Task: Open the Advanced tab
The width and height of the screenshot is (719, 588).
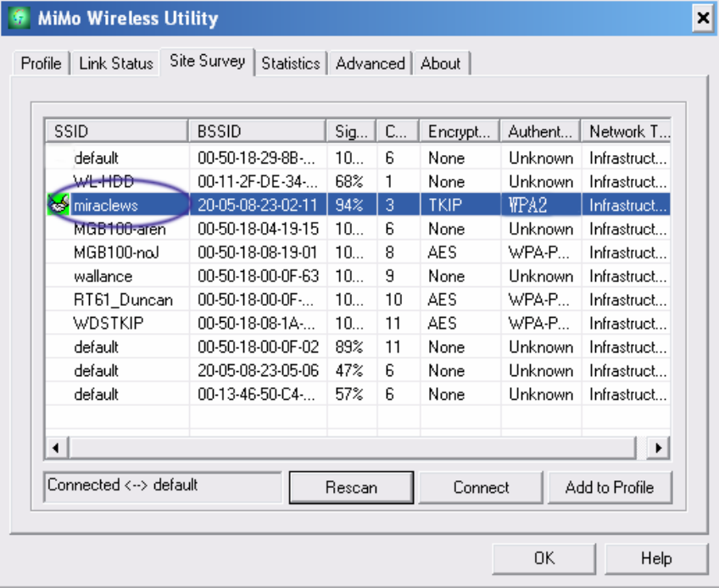Action: (370, 64)
